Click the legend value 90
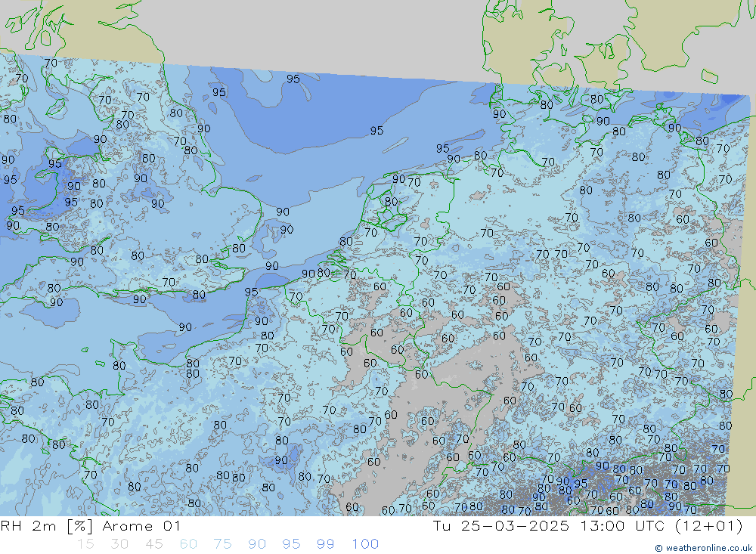 click(x=256, y=544)
